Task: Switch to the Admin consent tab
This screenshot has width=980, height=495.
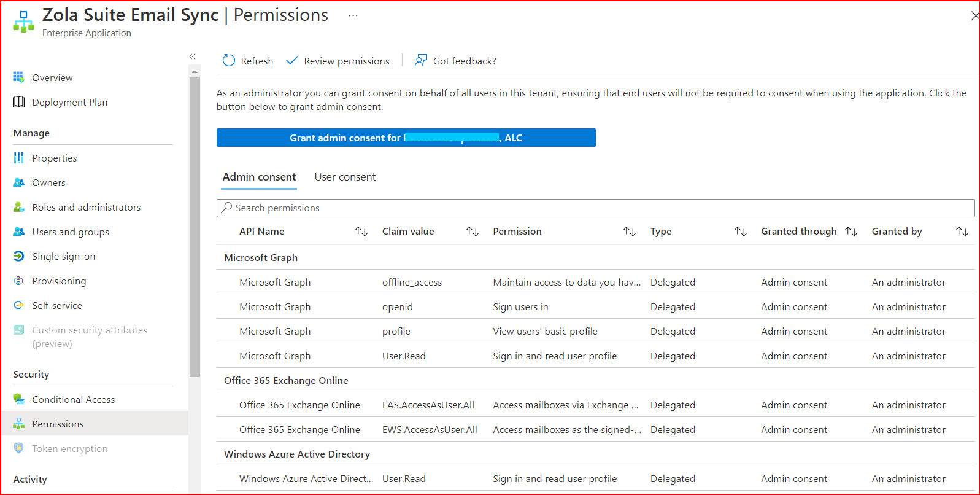Action: (x=259, y=177)
